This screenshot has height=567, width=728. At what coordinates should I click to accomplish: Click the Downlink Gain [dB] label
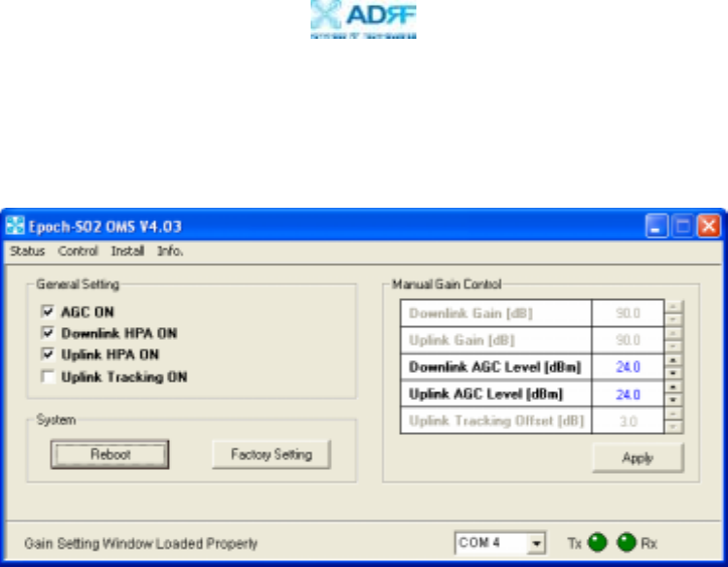[x=471, y=314]
